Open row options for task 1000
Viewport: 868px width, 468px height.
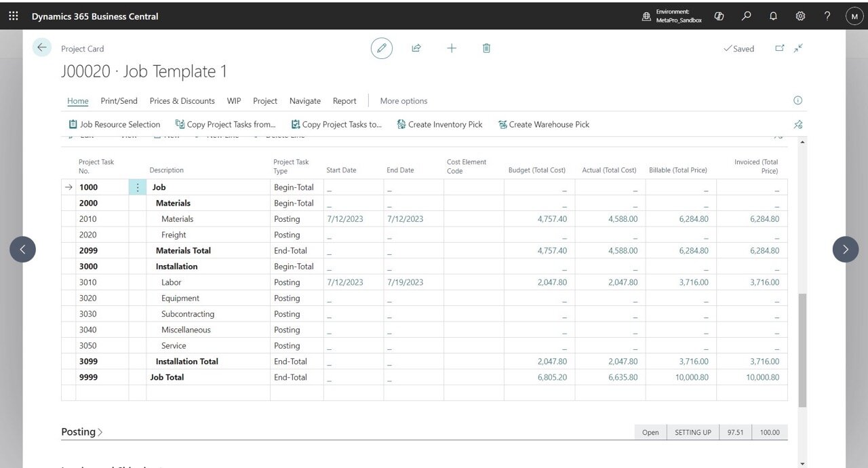pos(138,187)
